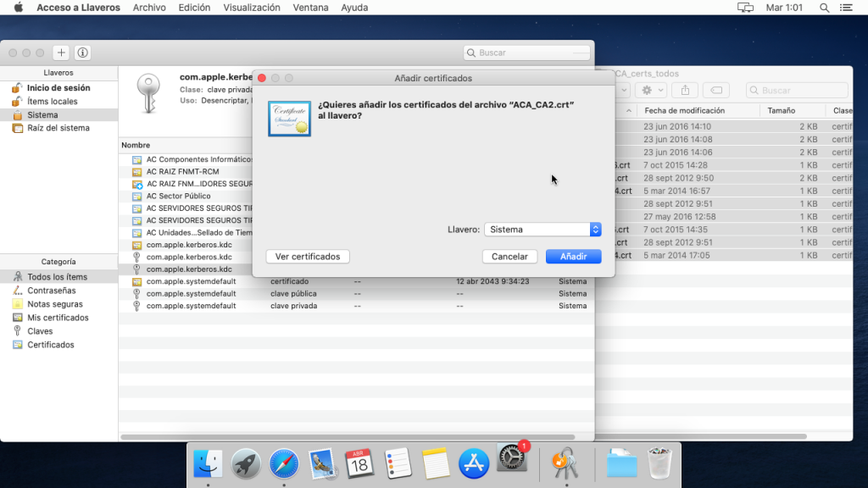Open the Acceso a Llaveros app menu
Image resolution: width=868 pixels, height=488 pixels.
pos(78,8)
